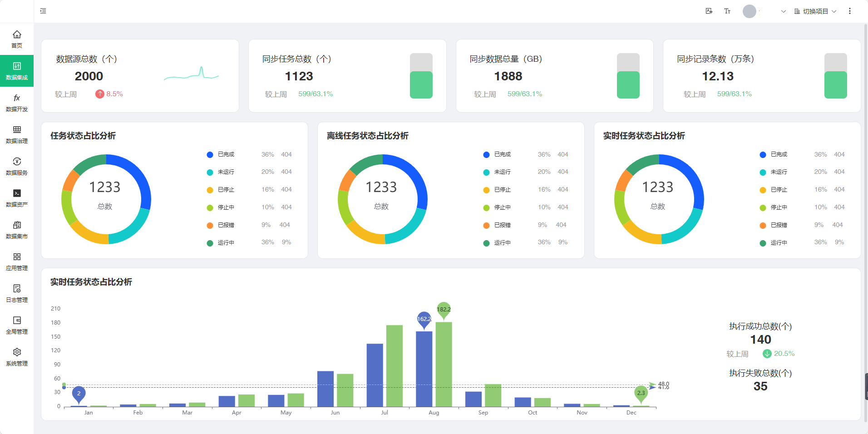Go to 数据治理 in the sidebar
The image size is (868, 434).
17,134
